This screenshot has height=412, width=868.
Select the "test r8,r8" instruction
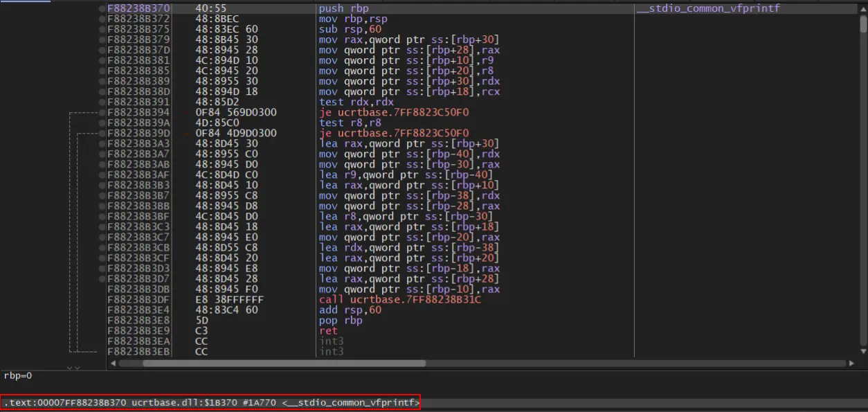click(x=350, y=123)
